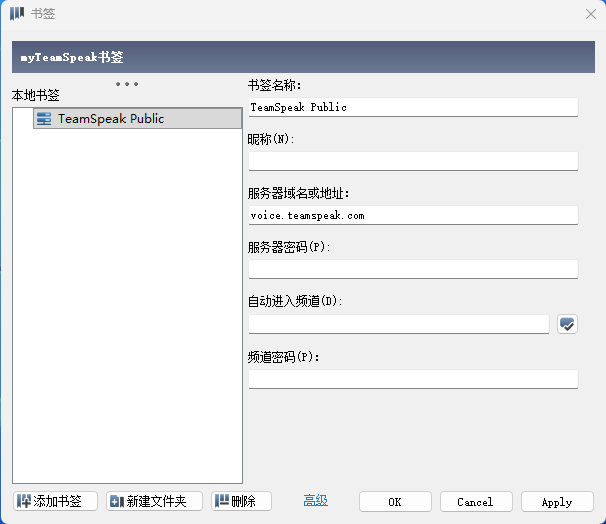Click the bookmark name field
The image size is (606, 524).
click(413, 107)
